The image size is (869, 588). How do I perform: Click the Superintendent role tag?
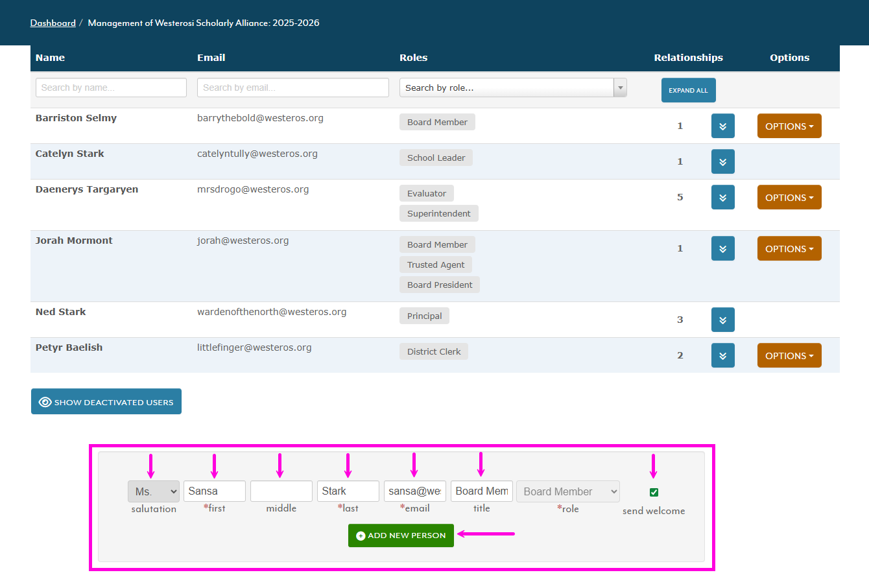click(x=439, y=213)
